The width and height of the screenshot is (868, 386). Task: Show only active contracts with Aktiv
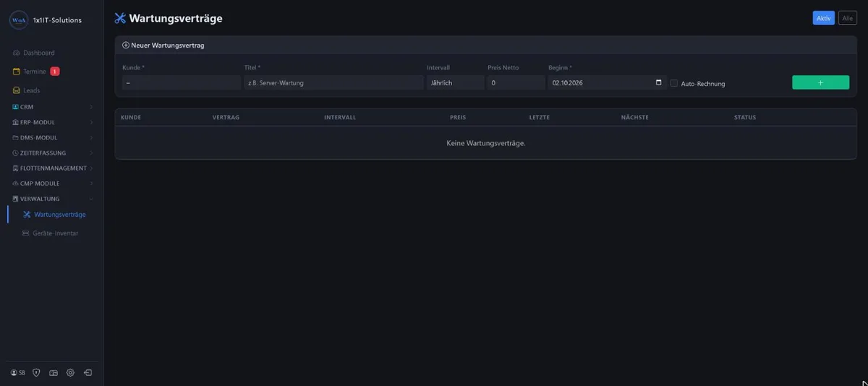point(824,18)
